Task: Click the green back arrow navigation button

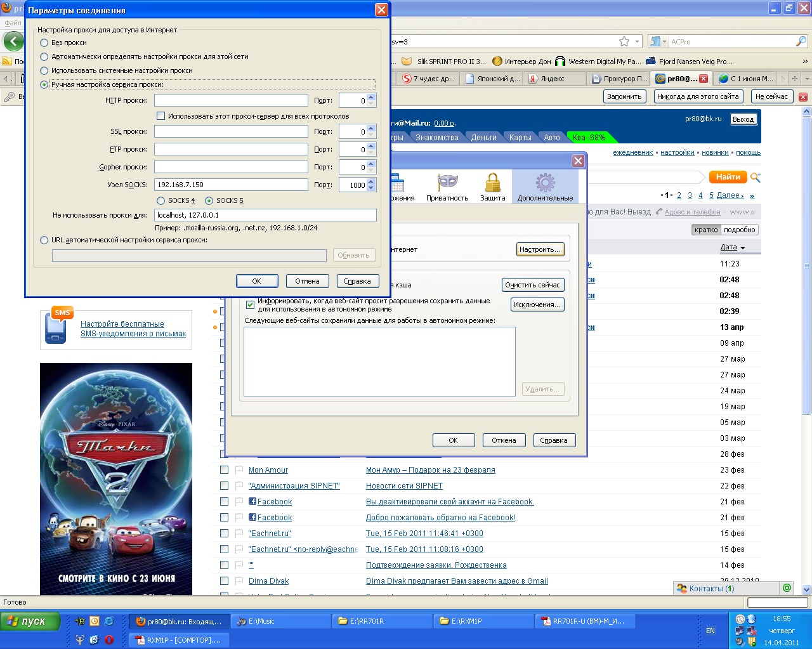Action: 13,42
